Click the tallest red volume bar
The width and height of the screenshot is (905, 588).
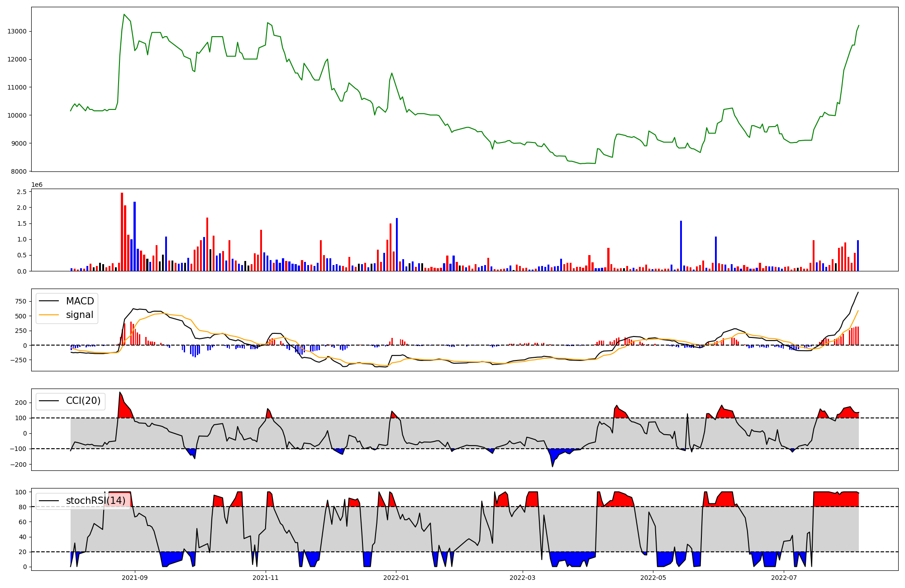click(x=122, y=232)
